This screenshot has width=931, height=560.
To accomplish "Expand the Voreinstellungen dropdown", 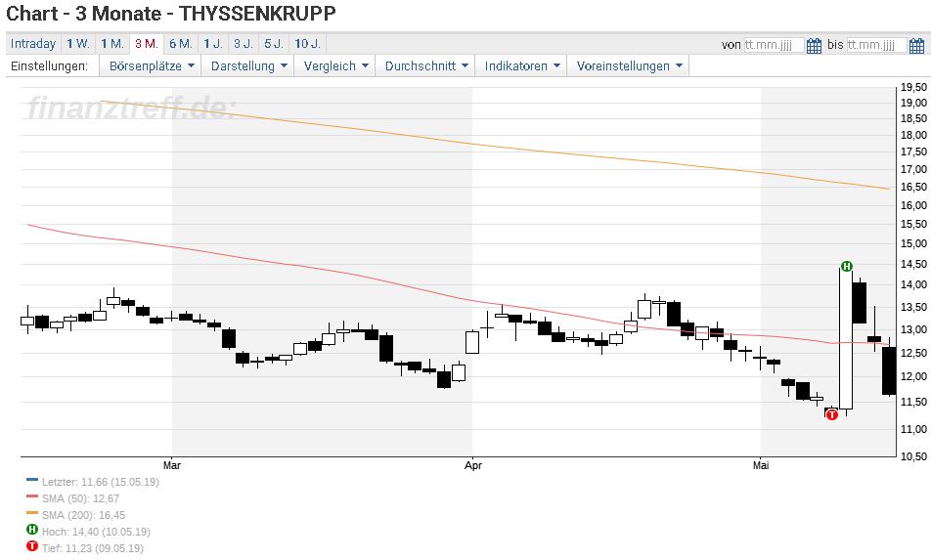I will 628,65.
